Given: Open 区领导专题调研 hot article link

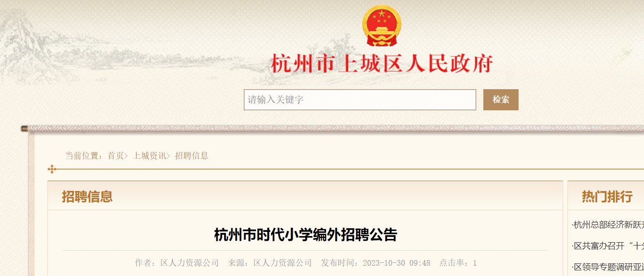Looking at the screenshot, I should pyautogui.click(x=608, y=267).
